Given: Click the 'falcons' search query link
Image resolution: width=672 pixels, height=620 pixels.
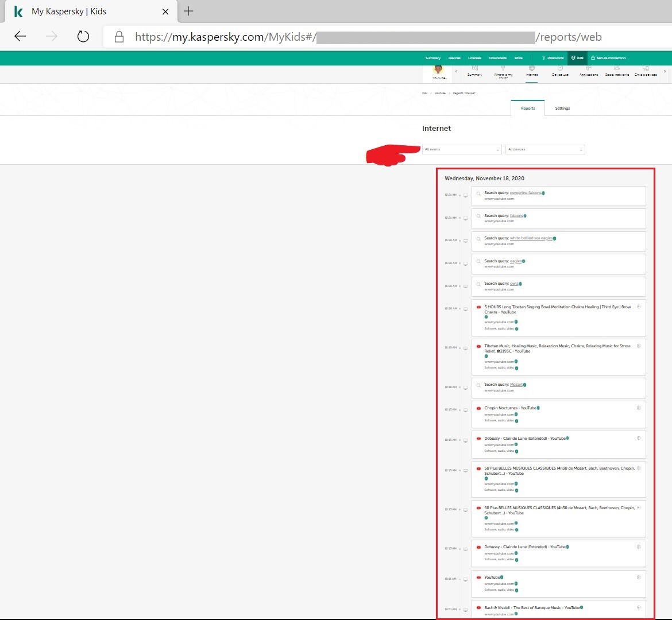Looking at the screenshot, I should (x=516, y=215).
